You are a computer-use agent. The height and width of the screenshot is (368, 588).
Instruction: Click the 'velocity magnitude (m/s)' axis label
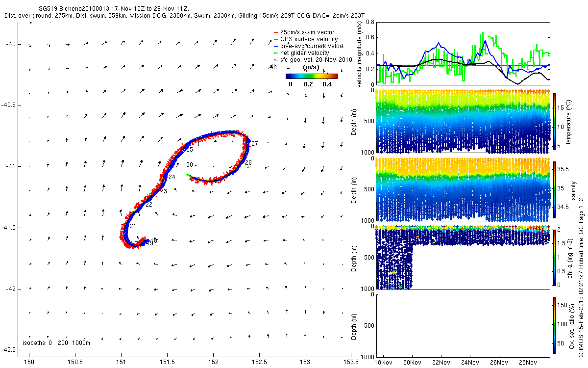(x=360, y=53)
